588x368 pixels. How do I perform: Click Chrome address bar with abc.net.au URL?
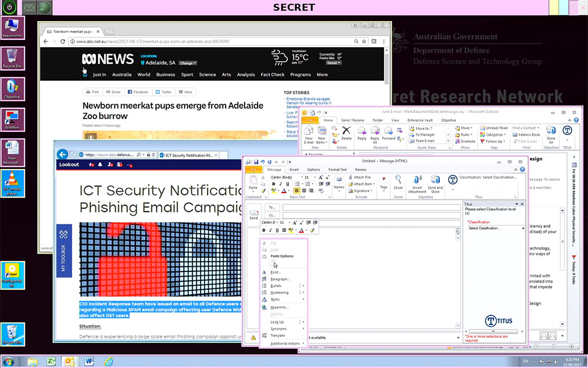click(x=214, y=41)
